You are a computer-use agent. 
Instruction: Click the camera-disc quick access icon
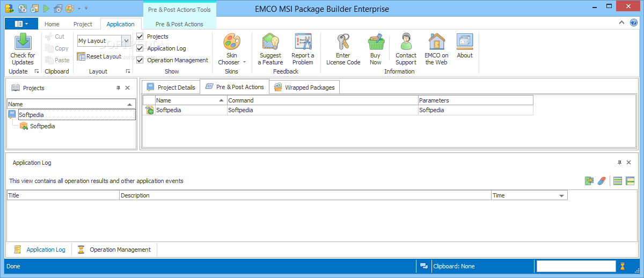coord(58,9)
